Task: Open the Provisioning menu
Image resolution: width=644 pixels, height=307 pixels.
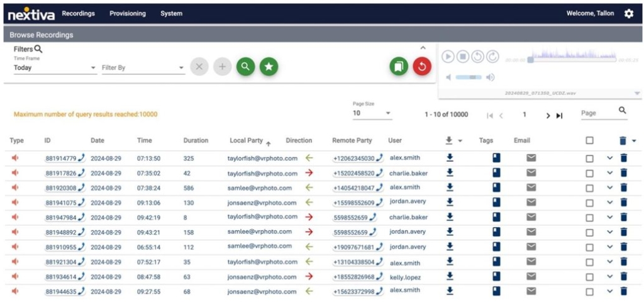Action: click(x=128, y=13)
